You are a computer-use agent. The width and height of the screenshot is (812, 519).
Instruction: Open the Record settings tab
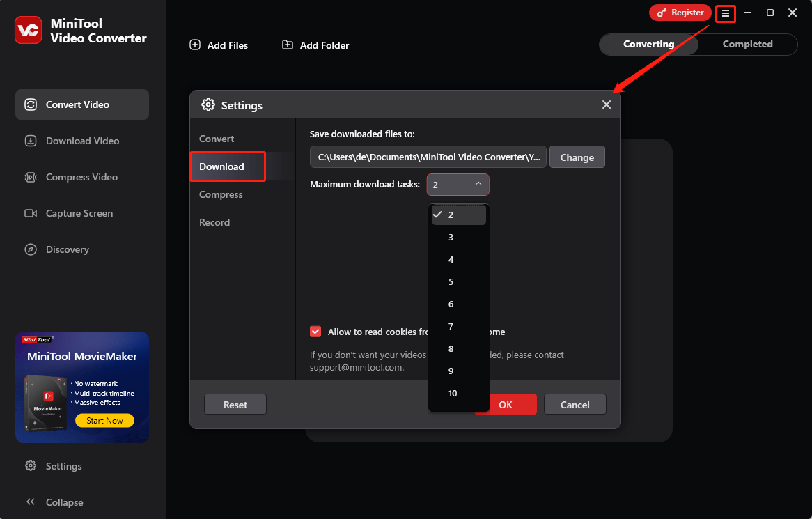tap(242, 222)
